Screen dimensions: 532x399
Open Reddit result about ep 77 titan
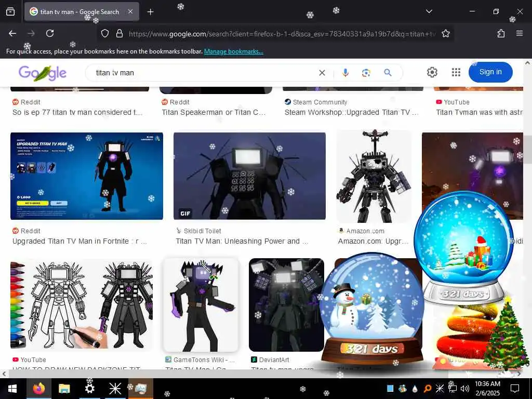[x=77, y=112]
